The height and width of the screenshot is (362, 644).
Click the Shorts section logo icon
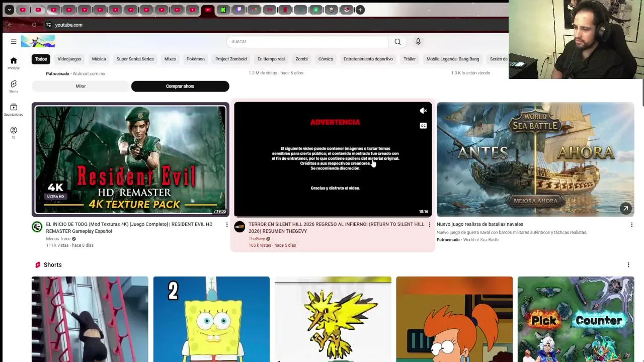[38, 265]
